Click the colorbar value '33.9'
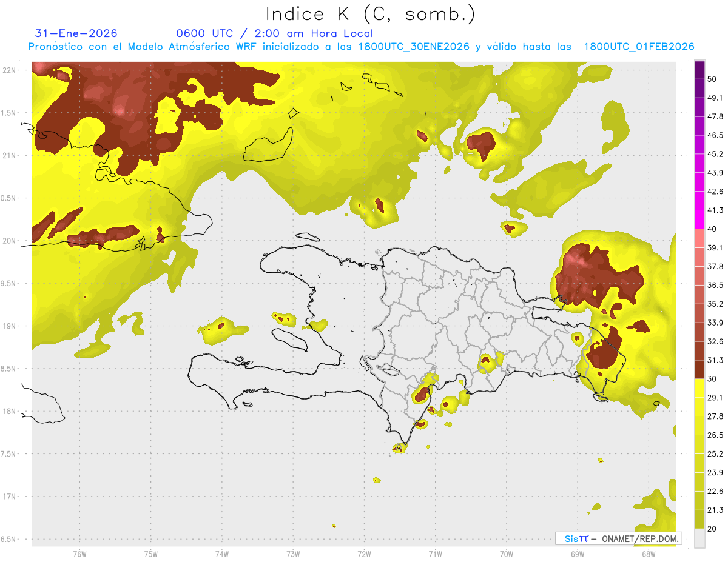Screen dimensions: 728x562 coord(715,323)
